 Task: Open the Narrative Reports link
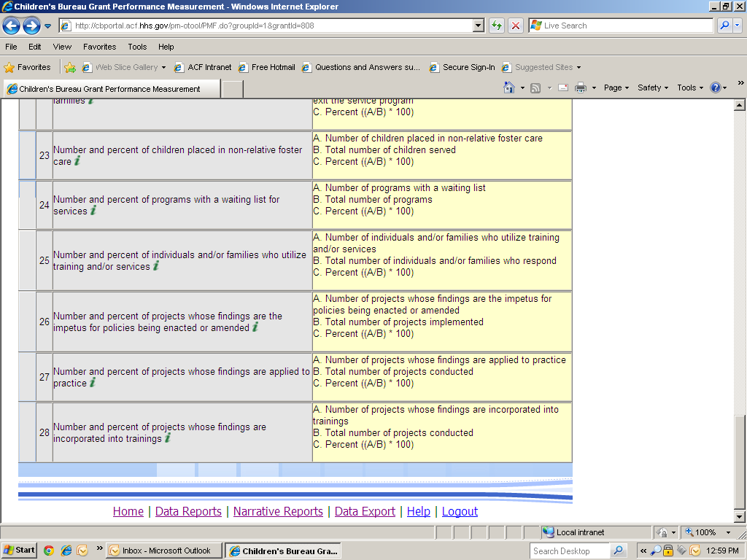[x=278, y=511]
